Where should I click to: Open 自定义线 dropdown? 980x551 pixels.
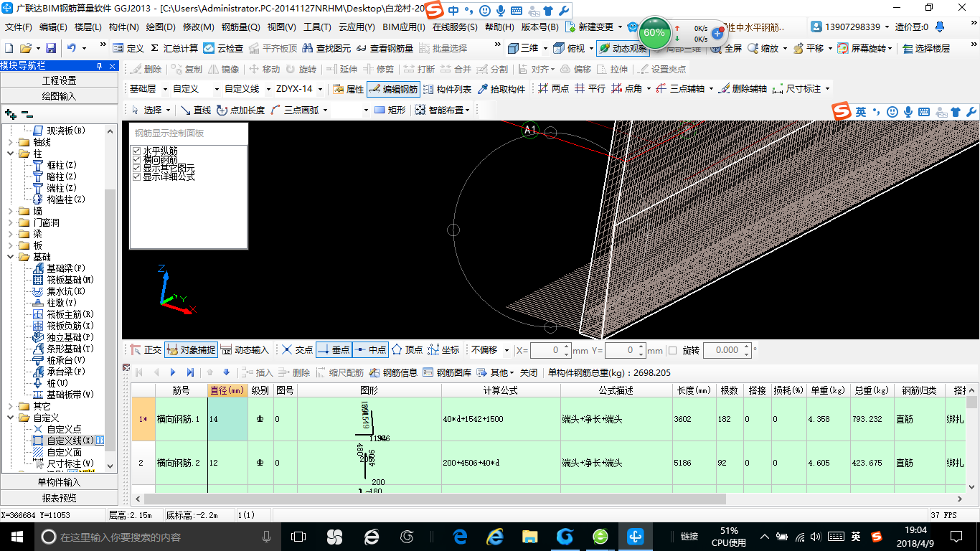coord(247,89)
